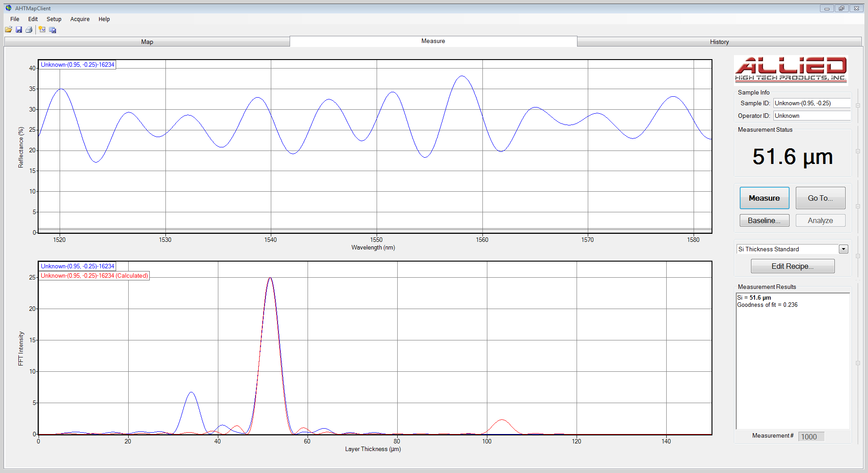Screen dimensions: 868x473
Task: Open a saved measurement file
Action: click(x=8, y=30)
